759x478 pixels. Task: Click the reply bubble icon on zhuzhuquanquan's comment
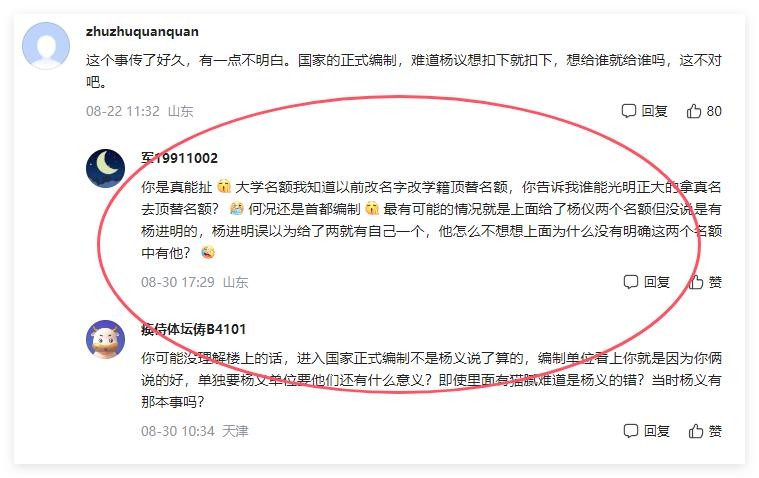pos(628,111)
